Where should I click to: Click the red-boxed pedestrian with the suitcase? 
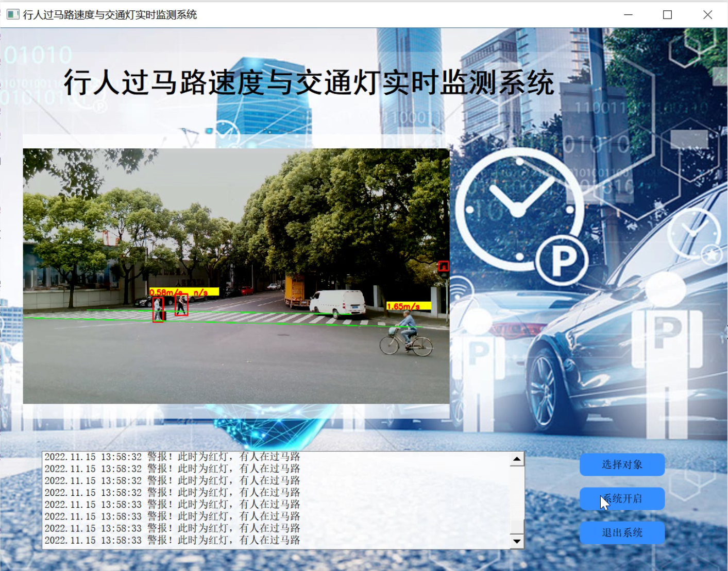click(x=158, y=309)
